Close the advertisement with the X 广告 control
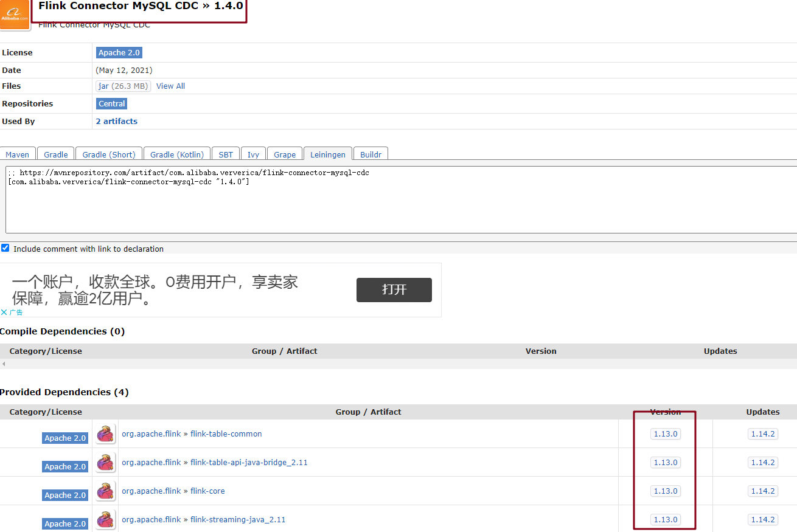 12,312
